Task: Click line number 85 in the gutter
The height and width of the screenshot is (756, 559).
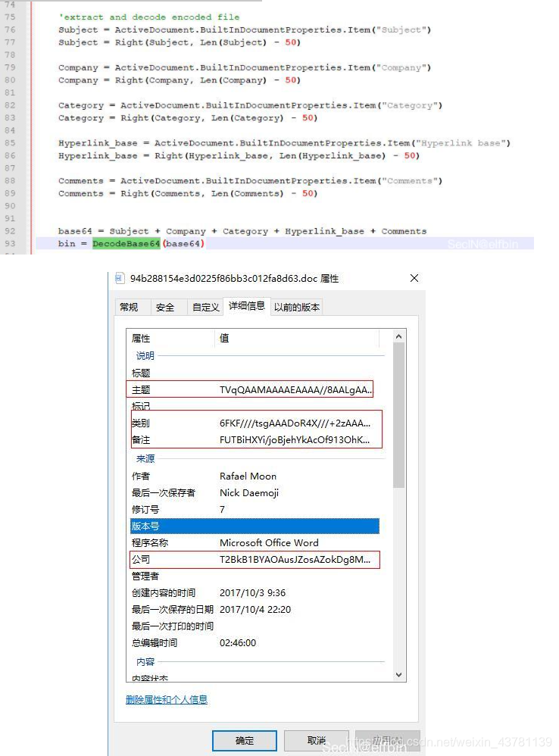Action: [x=10, y=142]
